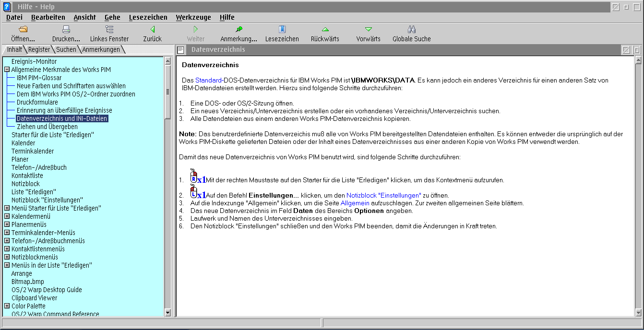Select Dem IBM Works PIM OS/2-Ordner zuordnen
Image resolution: width=644 pixels, height=330 pixels.
pos(76,94)
